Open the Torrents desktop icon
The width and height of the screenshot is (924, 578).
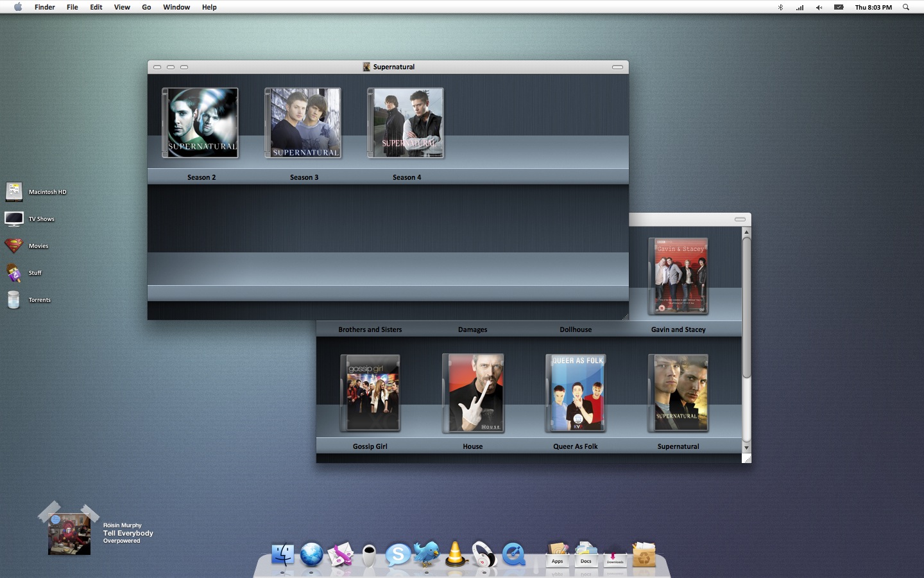(x=13, y=300)
